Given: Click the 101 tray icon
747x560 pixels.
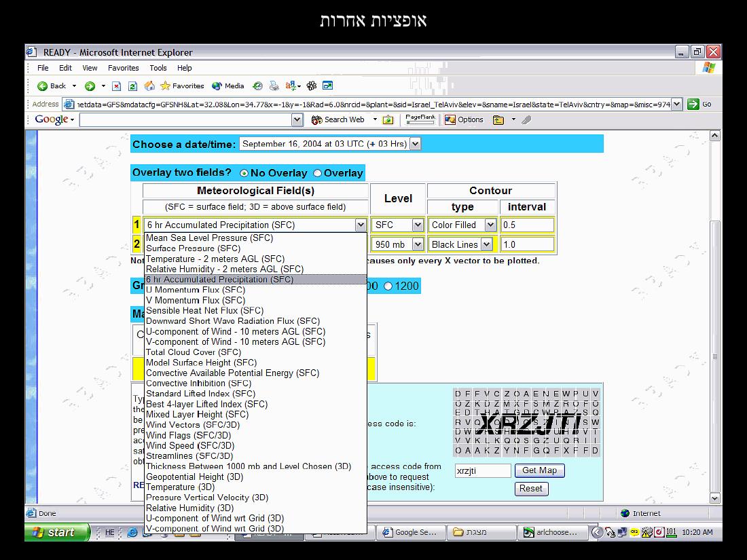Looking at the screenshot, I should [x=671, y=532].
